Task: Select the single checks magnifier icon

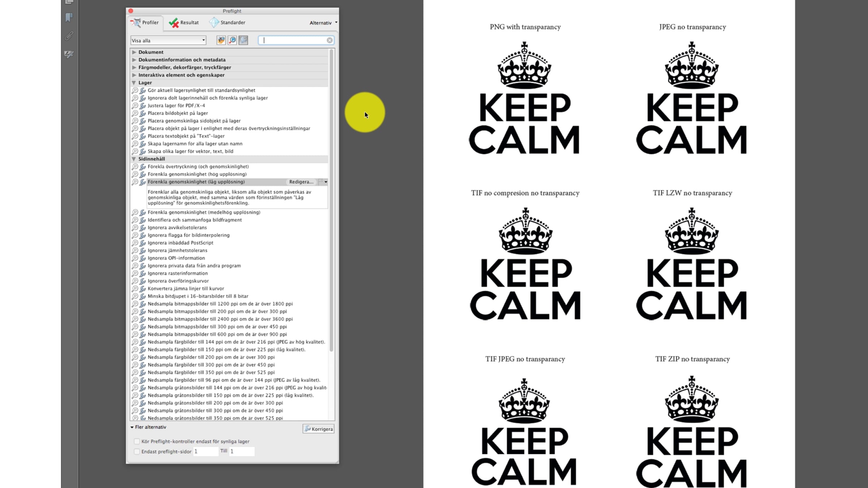Action: pos(232,40)
